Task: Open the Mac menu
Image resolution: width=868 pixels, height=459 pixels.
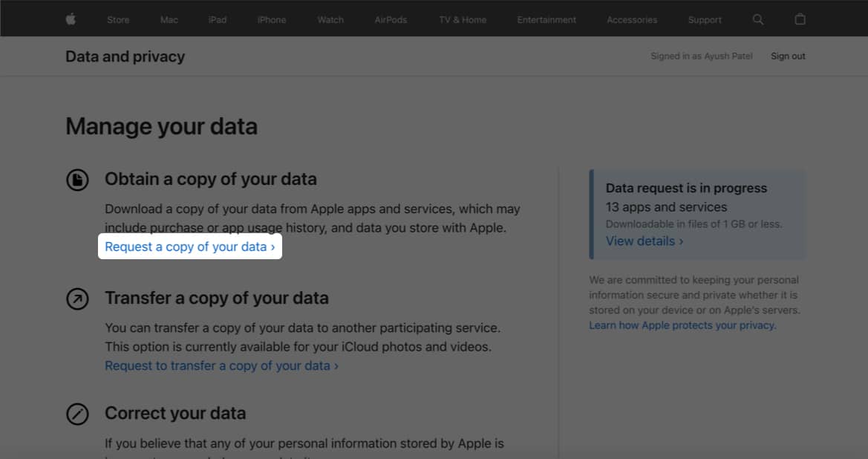Action: [x=169, y=20]
